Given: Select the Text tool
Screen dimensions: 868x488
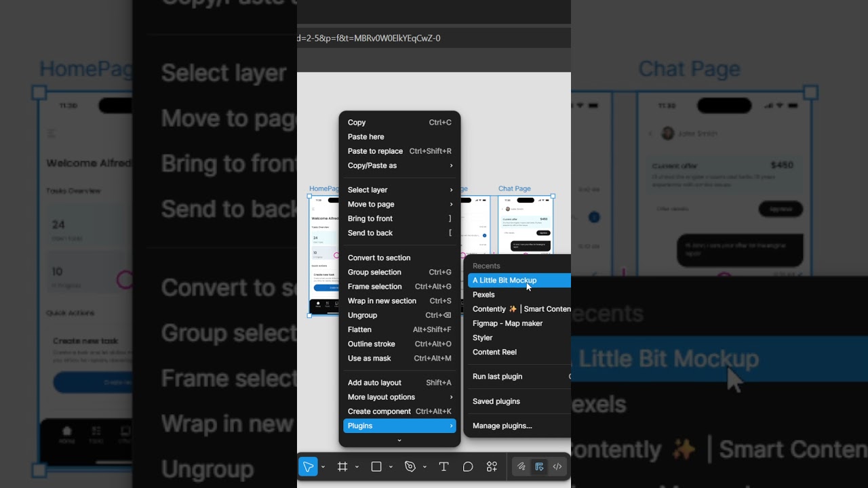Looking at the screenshot, I should (x=443, y=466).
